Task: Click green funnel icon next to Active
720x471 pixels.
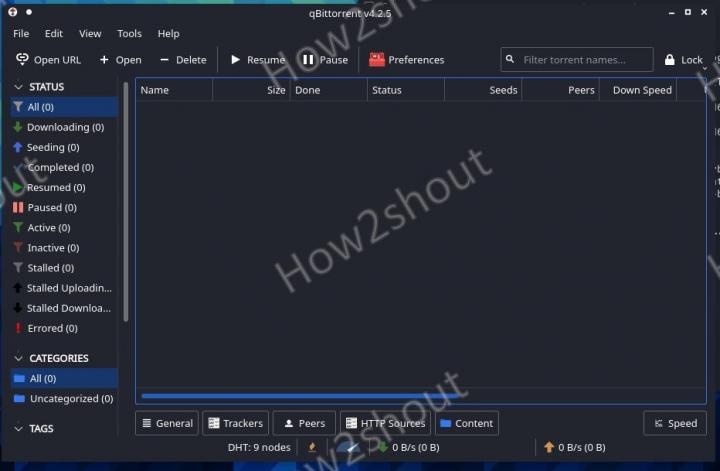Action: pos(17,227)
